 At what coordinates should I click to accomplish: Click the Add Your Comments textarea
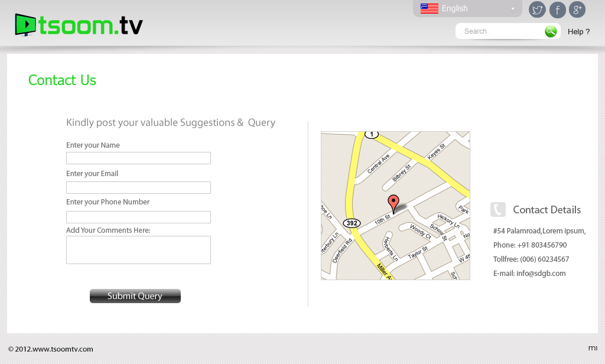pyautogui.click(x=138, y=250)
